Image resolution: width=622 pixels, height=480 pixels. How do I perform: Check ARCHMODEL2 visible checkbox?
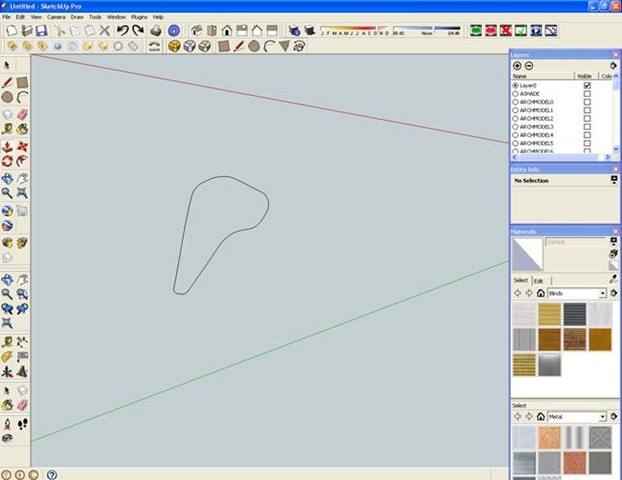tap(587, 118)
